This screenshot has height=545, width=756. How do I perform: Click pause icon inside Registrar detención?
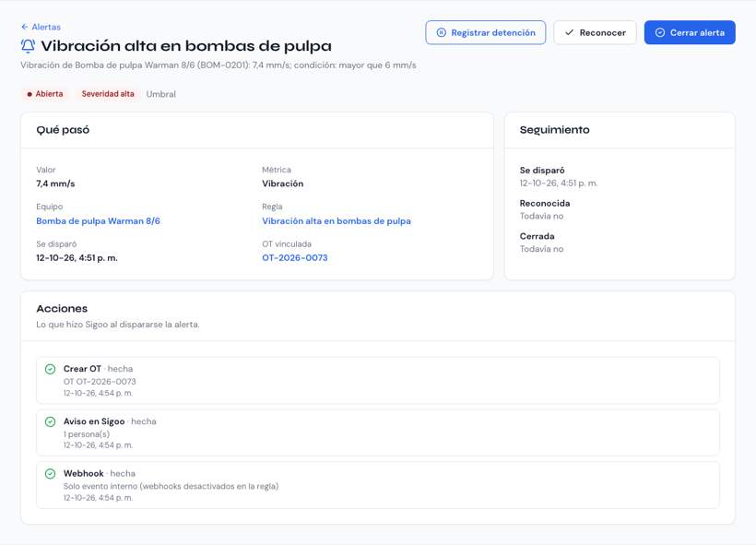pos(442,32)
